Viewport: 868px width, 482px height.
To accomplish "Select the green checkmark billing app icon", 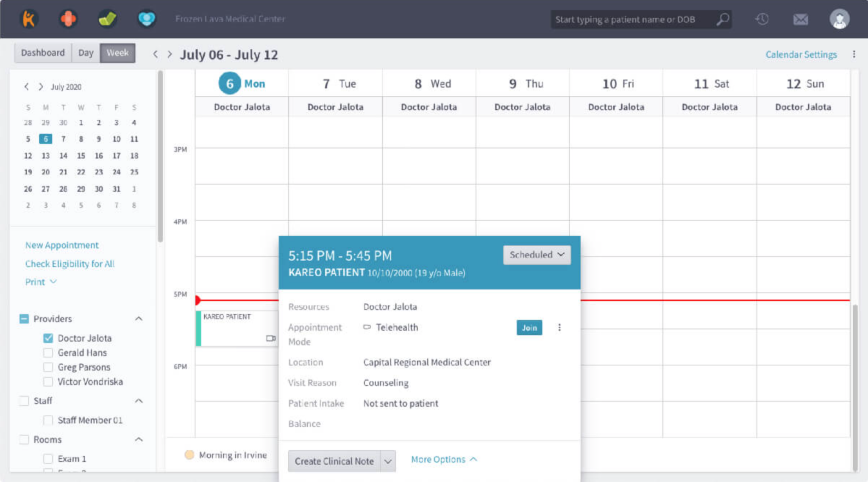I will pyautogui.click(x=107, y=19).
